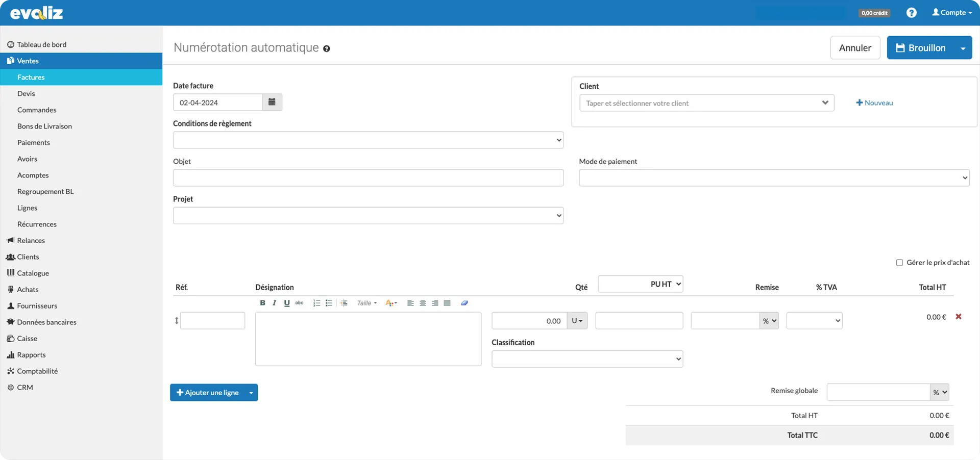
Task: Enable Gérer le prix d'achat checkbox
Action: tap(899, 263)
